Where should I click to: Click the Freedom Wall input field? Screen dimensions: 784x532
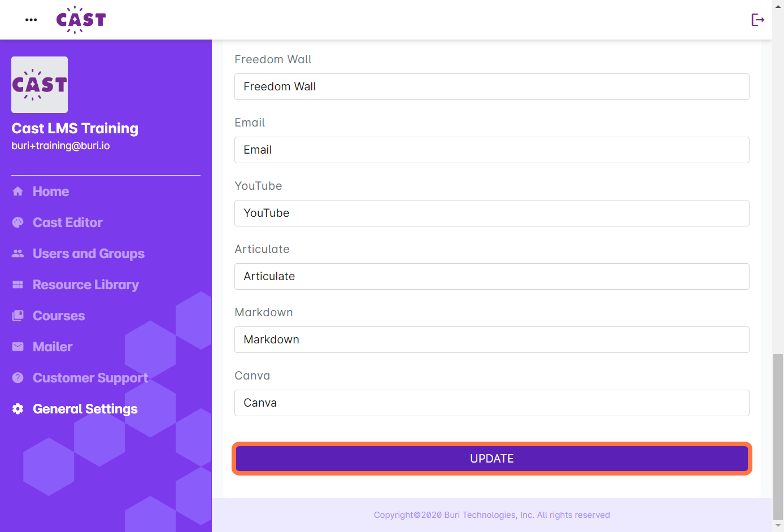click(x=492, y=86)
